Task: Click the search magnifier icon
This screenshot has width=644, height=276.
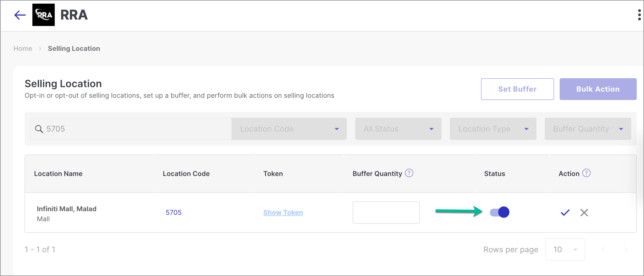Action: tap(39, 129)
